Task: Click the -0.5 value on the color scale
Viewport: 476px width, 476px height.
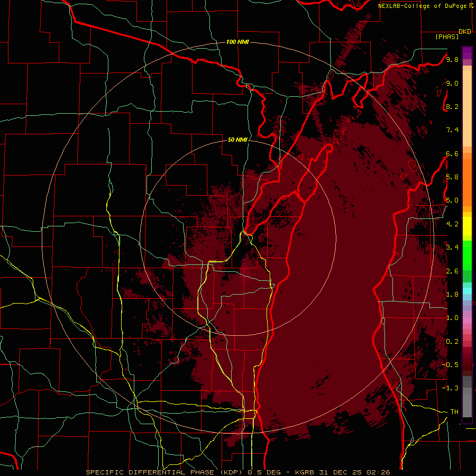Action: click(x=451, y=365)
